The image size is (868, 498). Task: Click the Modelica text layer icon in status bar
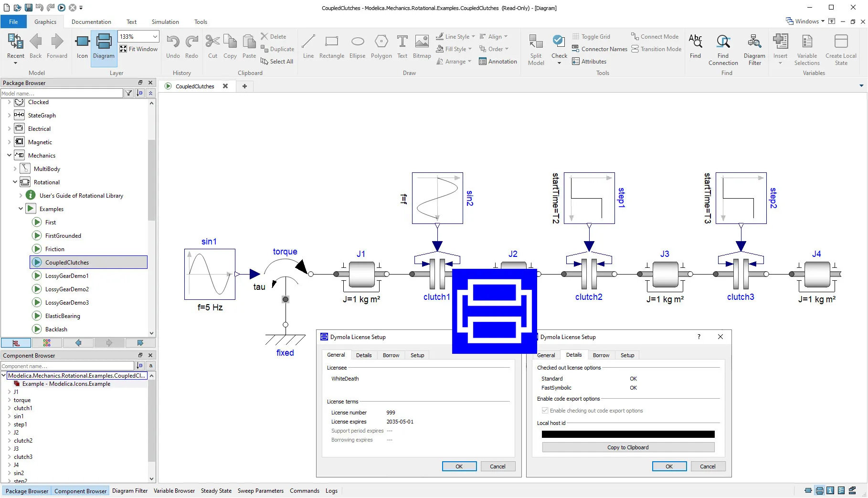click(841, 490)
